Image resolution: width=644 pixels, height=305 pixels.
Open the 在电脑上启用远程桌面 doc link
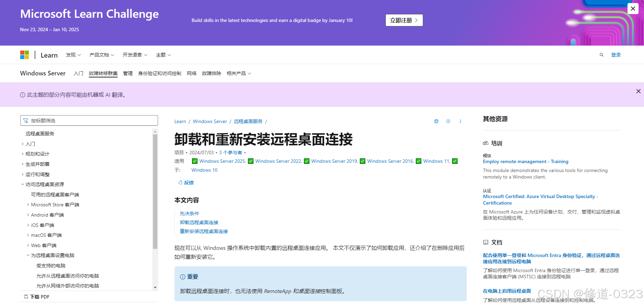click(x=507, y=291)
